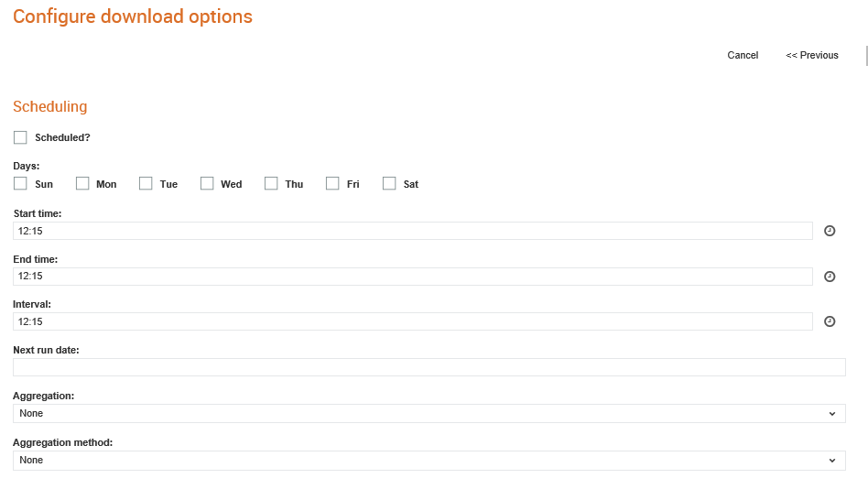Viewport: 868px width, 500px height.
Task: Click the Next run date field
Action: [429, 367]
